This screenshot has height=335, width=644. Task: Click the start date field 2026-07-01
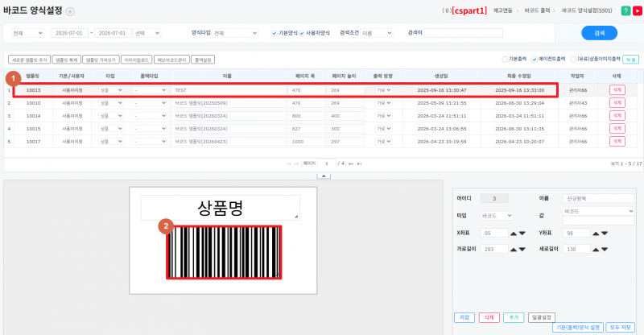(x=69, y=33)
